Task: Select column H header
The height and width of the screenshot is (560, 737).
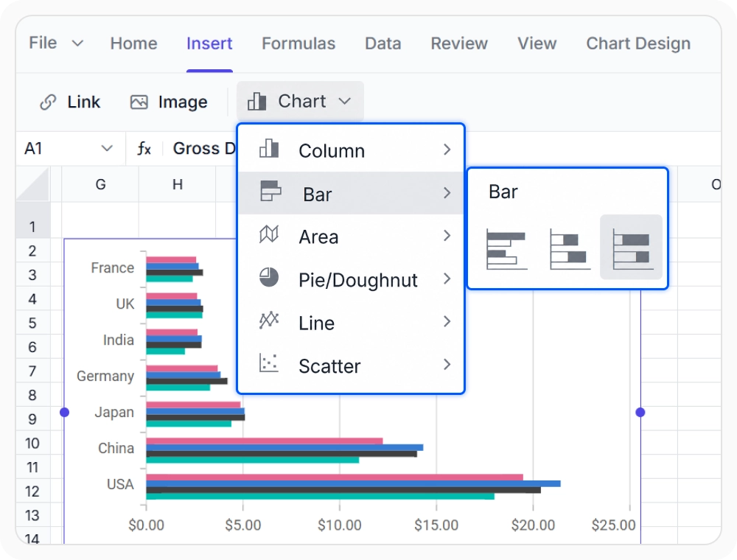Action: pos(177,185)
